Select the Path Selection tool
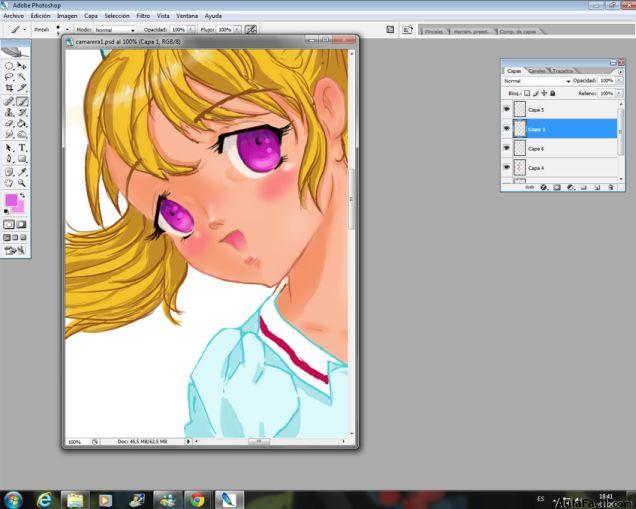The height and width of the screenshot is (509, 636). 9,148
